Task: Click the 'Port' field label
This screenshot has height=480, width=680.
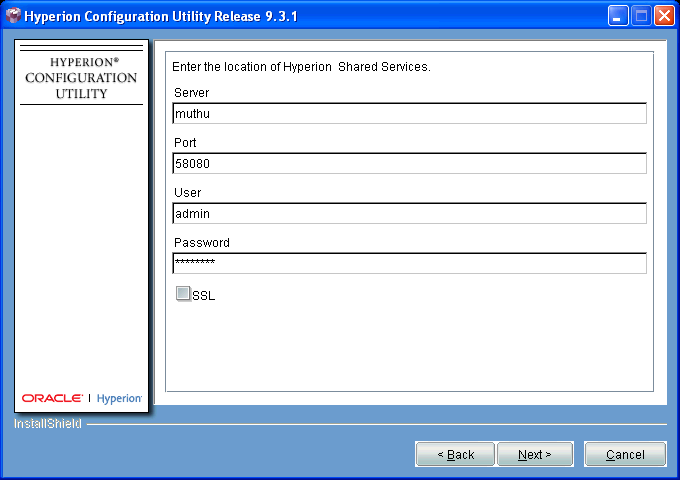Action: point(185,143)
